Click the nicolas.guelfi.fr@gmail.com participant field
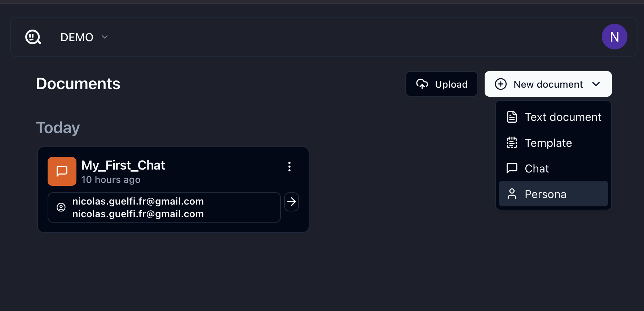 [x=164, y=207]
